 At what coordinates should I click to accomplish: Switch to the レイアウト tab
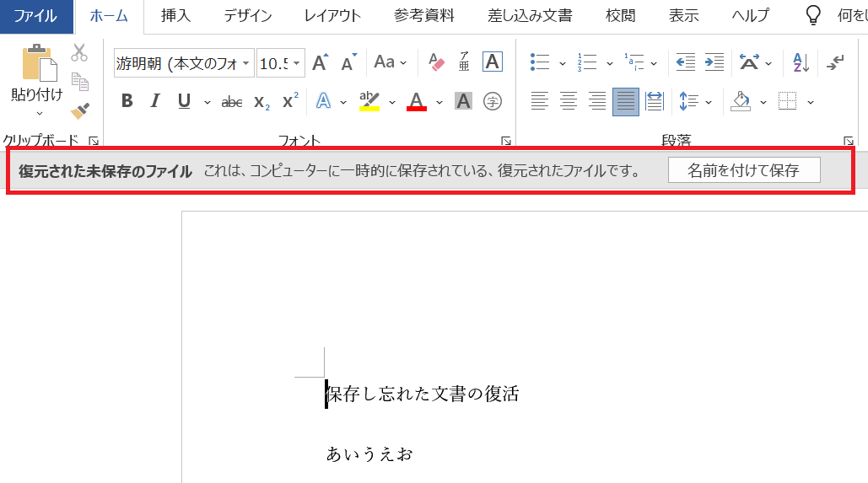(x=332, y=16)
